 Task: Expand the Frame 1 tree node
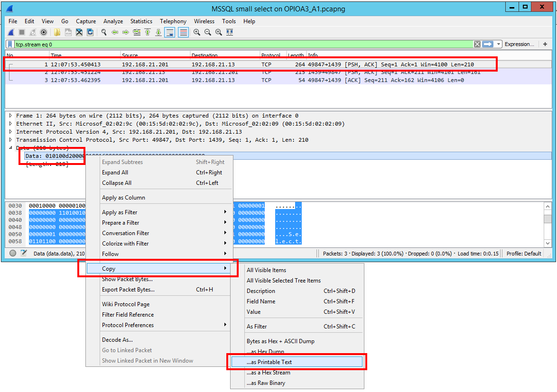pos(10,116)
